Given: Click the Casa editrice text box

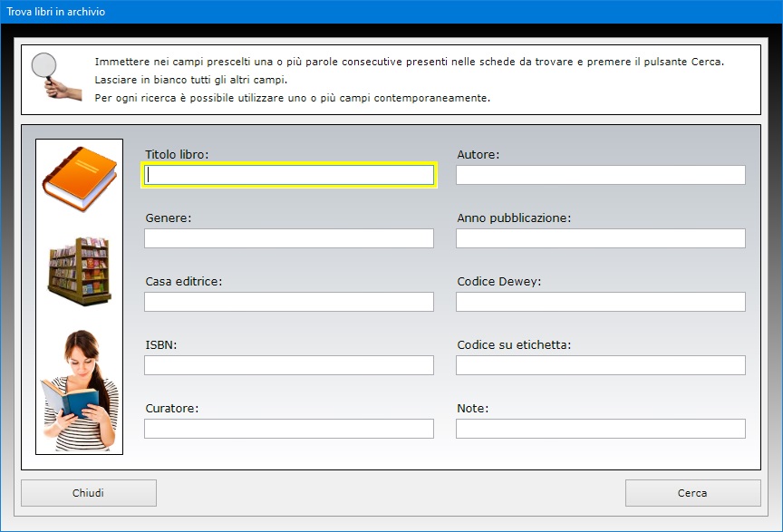Looking at the screenshot, I should pyautogui.click(x=289, y=302).
